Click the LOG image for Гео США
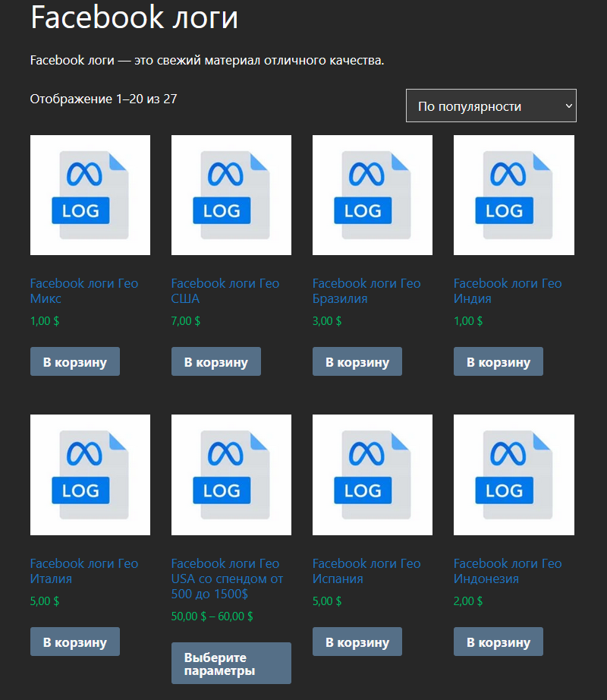 [231, 195]
